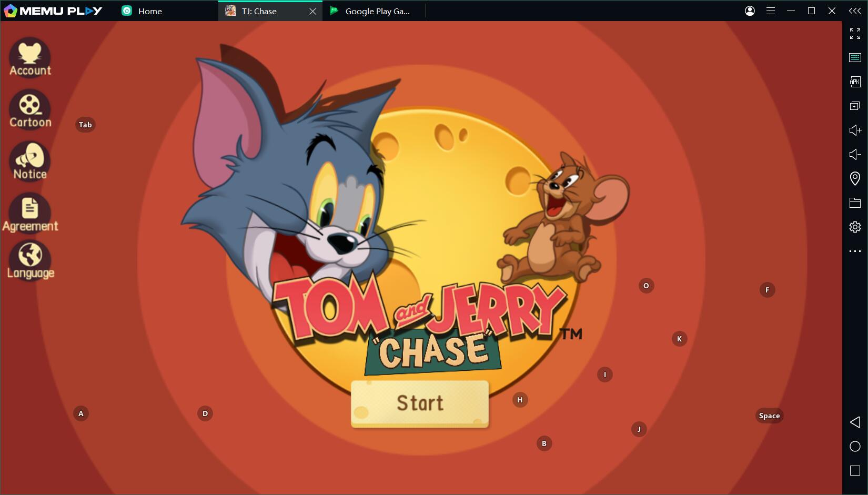The height and width of the screenshot is (495, 868).
Task: Open the multi-instance manager icon
Action: pos(855,106)
